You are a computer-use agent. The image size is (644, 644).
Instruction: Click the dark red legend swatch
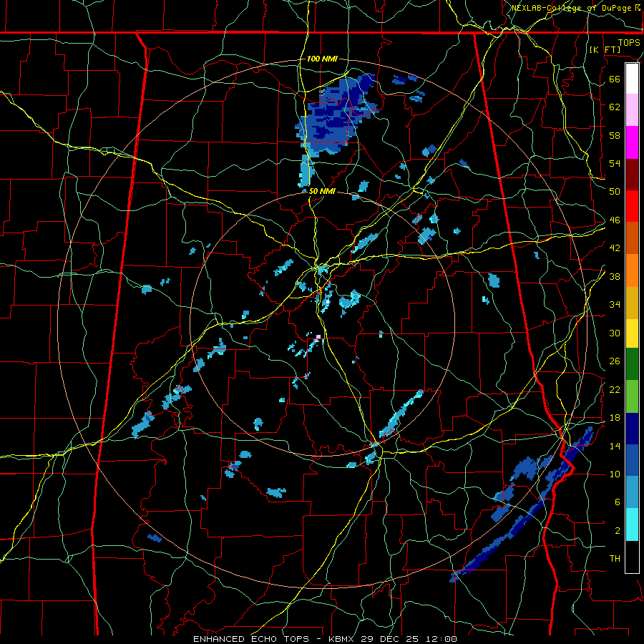[632, 175]
